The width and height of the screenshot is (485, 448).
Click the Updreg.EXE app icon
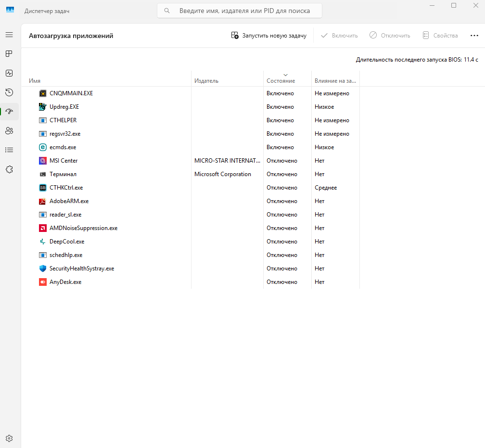tap(43, 107)
